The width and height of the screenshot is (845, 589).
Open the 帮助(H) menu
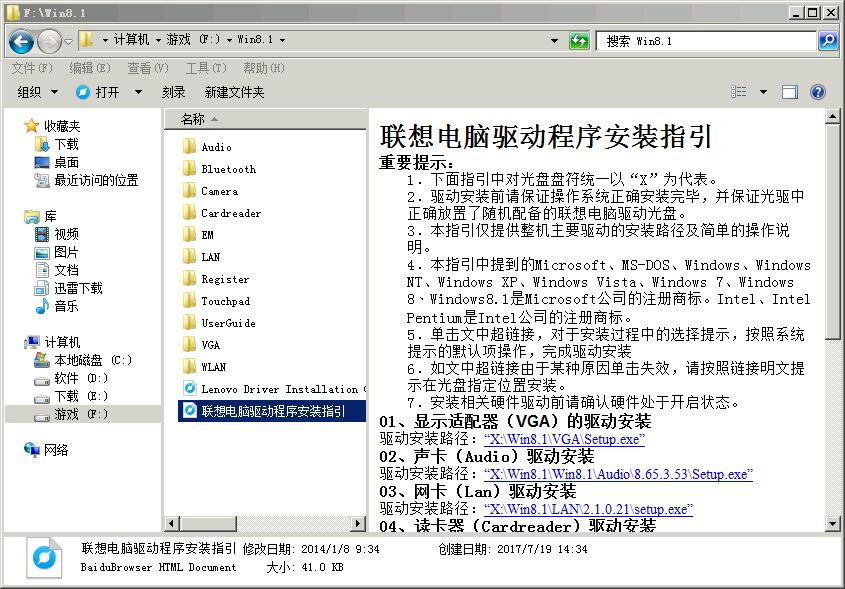click(x=264, y=68)
